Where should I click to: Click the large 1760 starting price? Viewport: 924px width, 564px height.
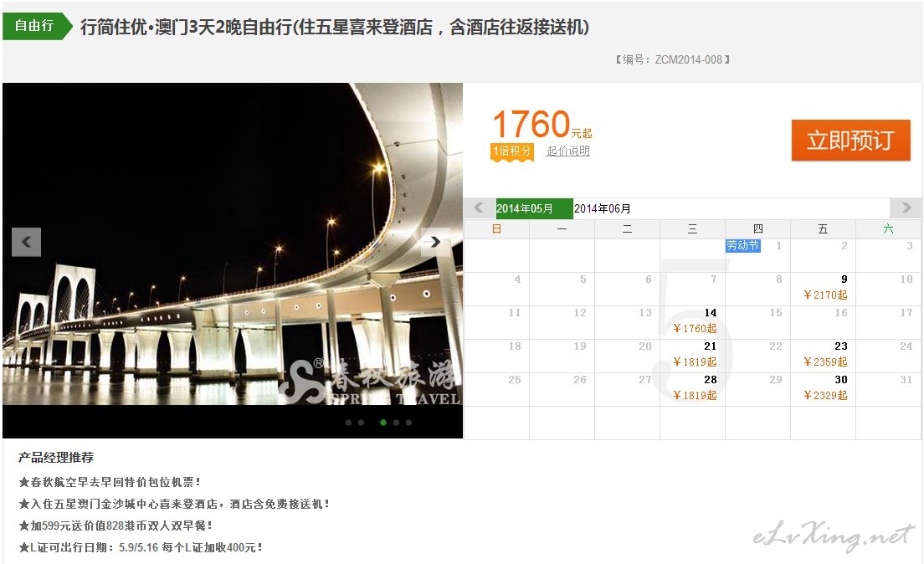point(531,125)
